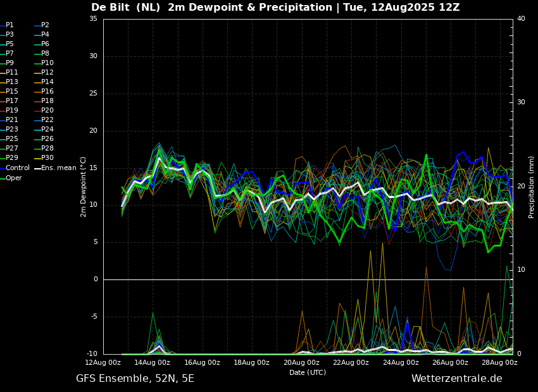Click the 20Aug 00z date tick label
This screenshot has width=538, height=392.
(x=301, y=363)
